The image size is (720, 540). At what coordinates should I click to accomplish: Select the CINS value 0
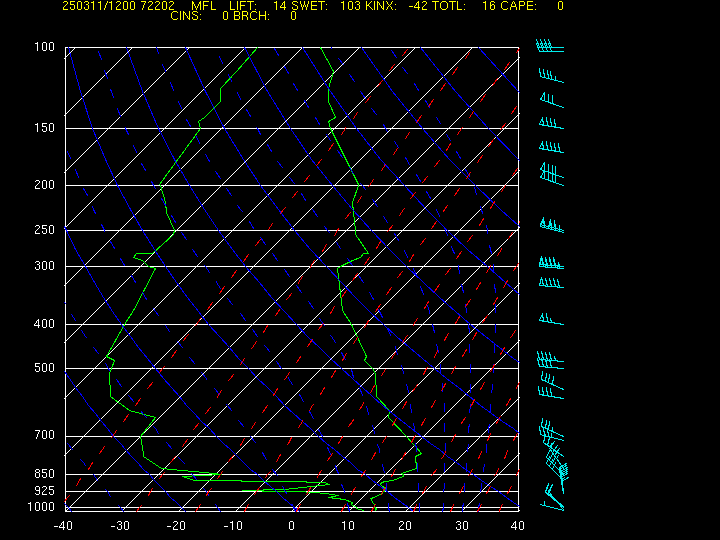[x=225, y=16]
